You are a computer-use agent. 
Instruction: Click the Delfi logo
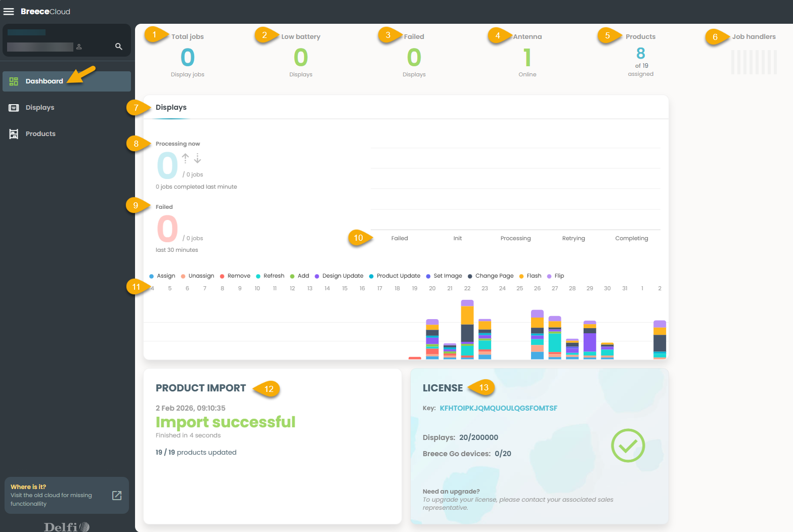tap(67, 526)
